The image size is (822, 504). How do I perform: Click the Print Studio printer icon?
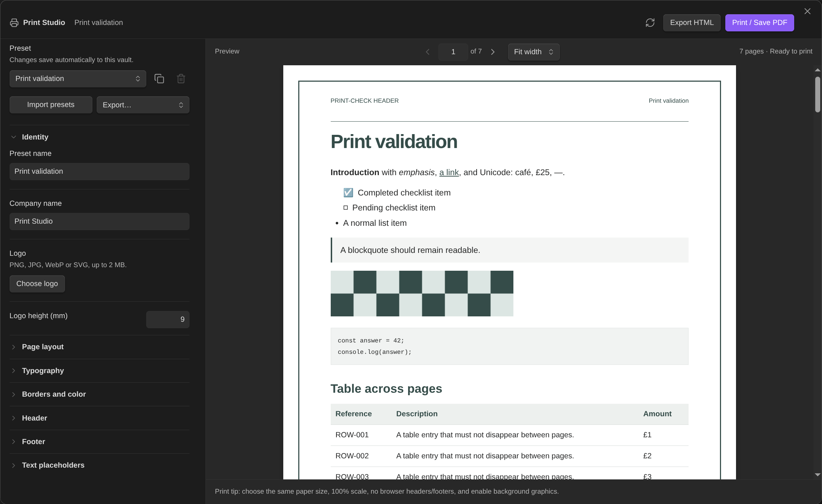[x=14, y=23]
